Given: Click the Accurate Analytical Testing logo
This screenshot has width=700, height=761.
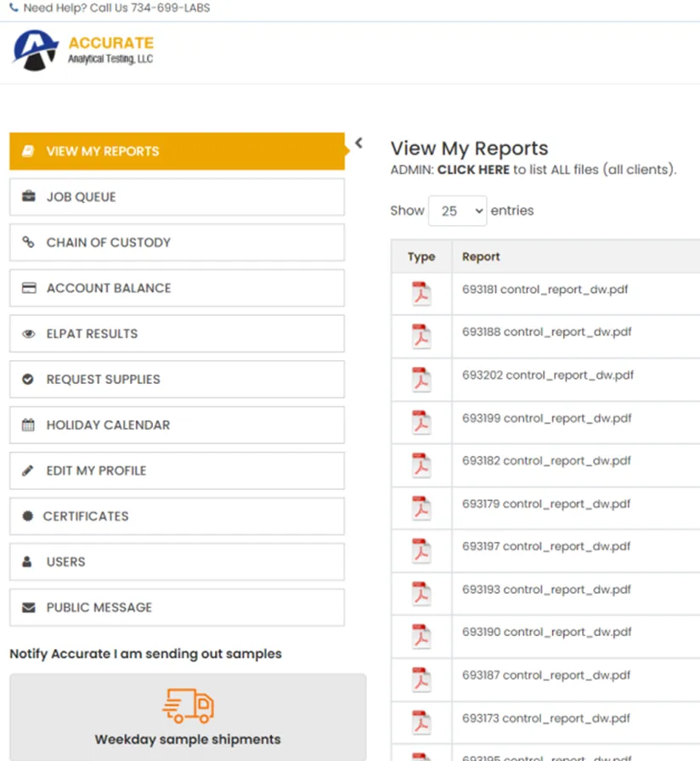Looking at the screenshot, I should point(83,51).
